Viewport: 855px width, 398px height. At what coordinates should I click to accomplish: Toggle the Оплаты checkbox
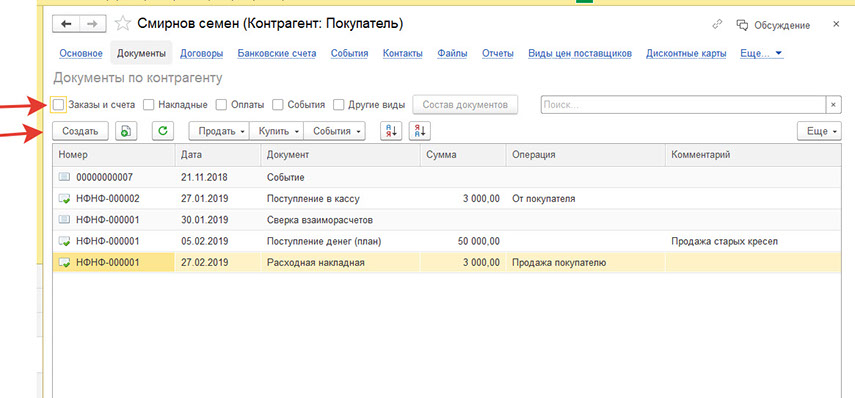(221, 104)
